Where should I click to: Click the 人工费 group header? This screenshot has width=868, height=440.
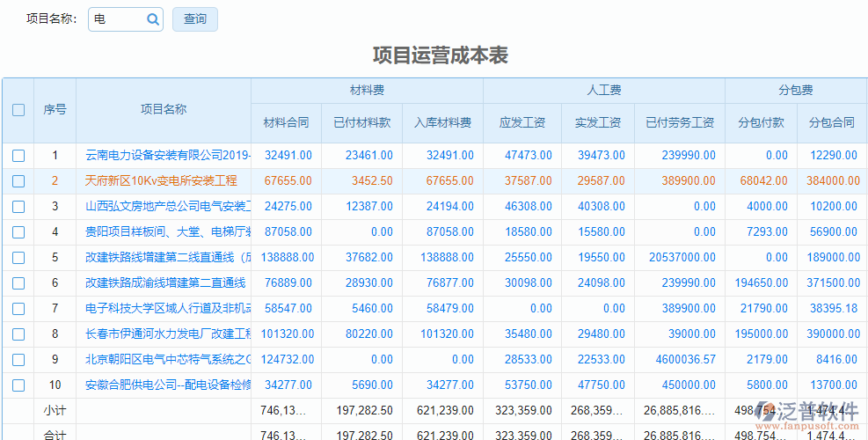[x=603, y=91]
